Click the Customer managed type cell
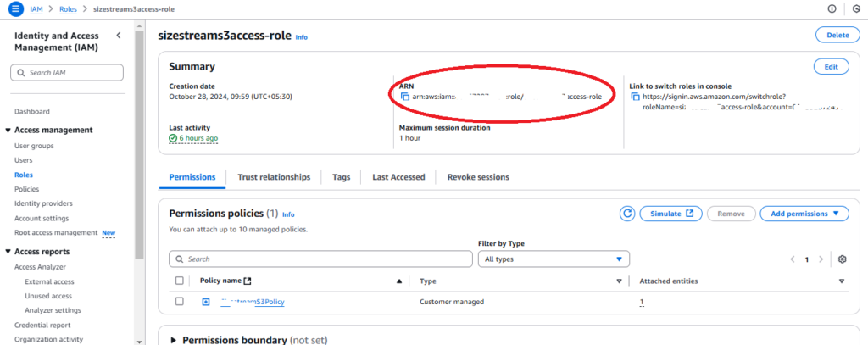The height and width of the screenshot is (345, 868). [x=452, y=302]
